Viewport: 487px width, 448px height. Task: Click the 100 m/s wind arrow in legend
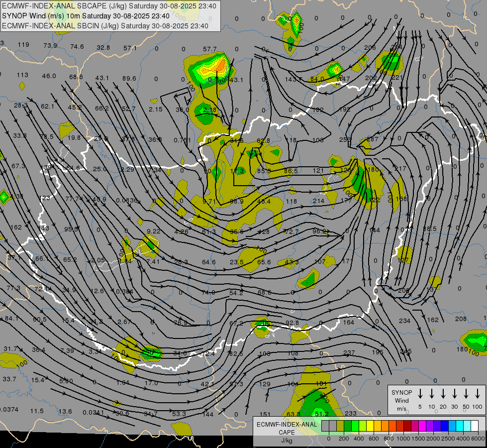pos(478,394)
